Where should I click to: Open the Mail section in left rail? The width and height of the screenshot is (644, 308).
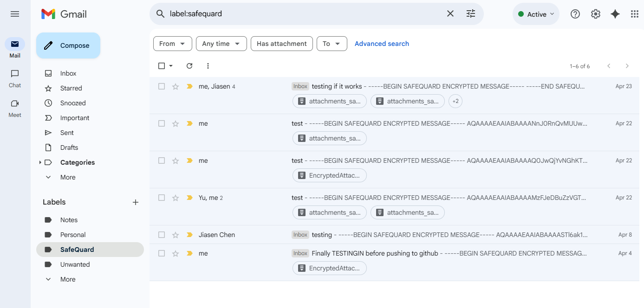(x=15, y=48)
